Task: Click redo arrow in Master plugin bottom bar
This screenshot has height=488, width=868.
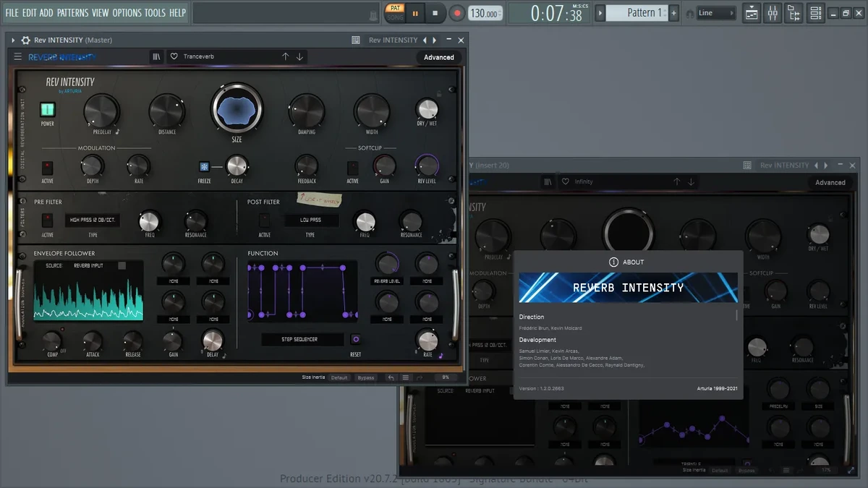Action: pyautogui.click(x=420, y=377)
